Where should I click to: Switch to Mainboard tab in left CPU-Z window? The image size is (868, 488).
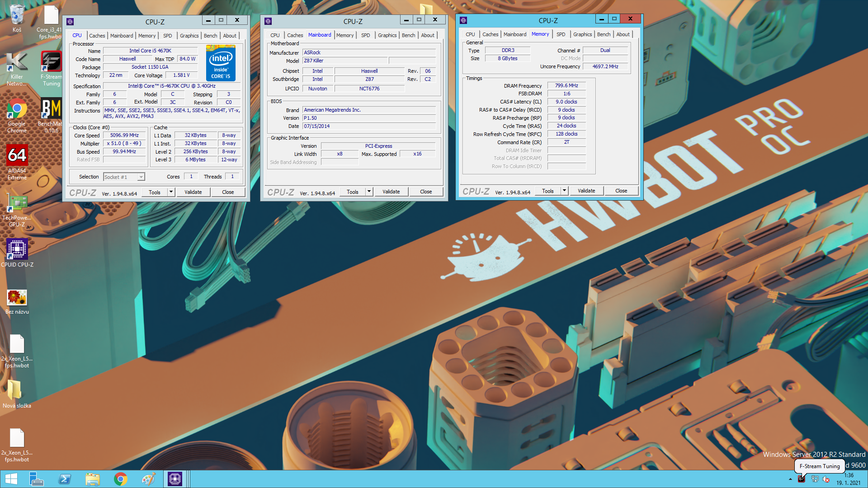(x=122, y=36)
